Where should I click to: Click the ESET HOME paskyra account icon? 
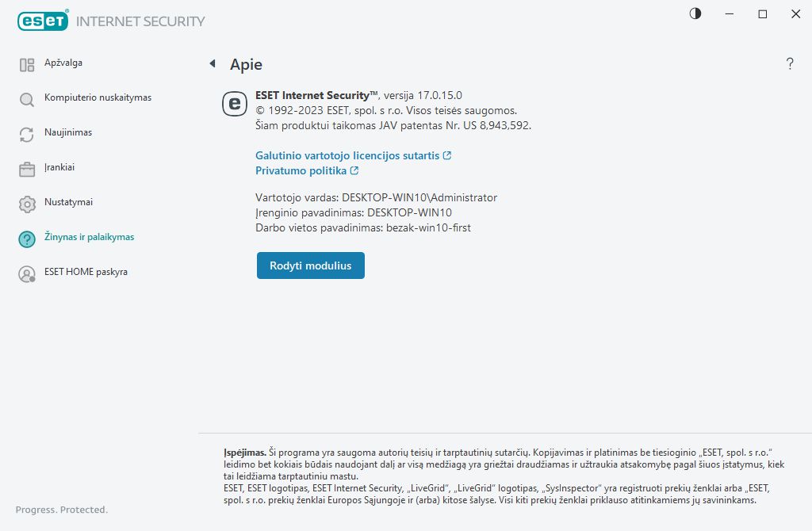(x=27, y=274)
